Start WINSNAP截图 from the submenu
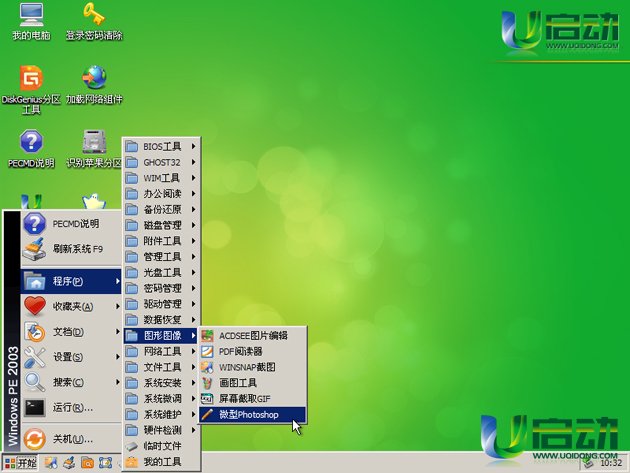 [x=253, y=367]
